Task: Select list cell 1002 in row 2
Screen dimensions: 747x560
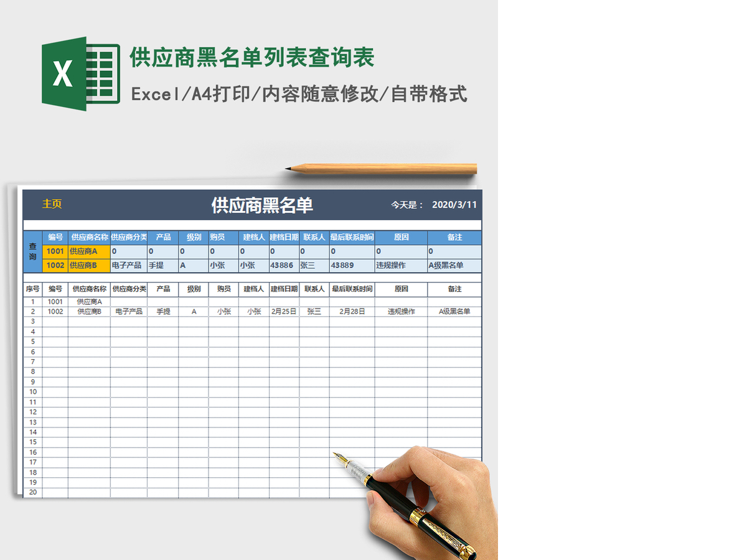Action: point(55,311)
